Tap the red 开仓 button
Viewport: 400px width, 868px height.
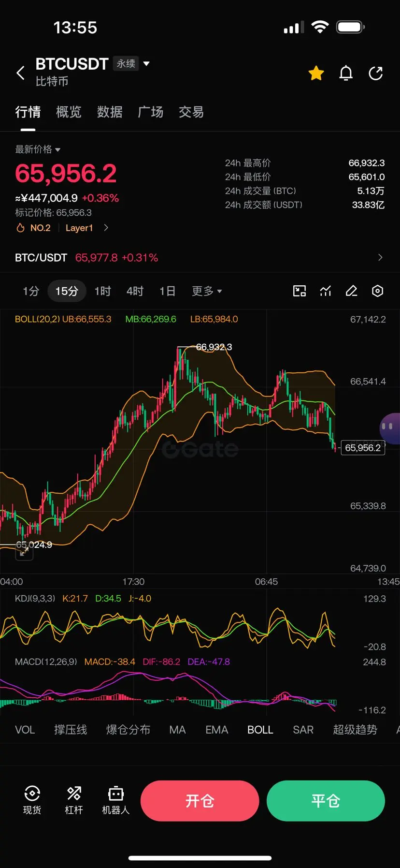pyautogui.click(x=200, y=801)
